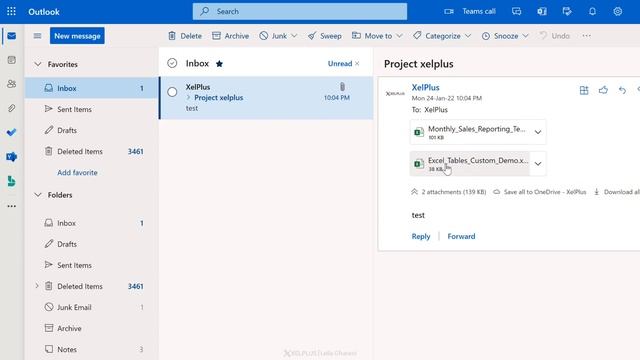Open People in left rail

point(11,84)
